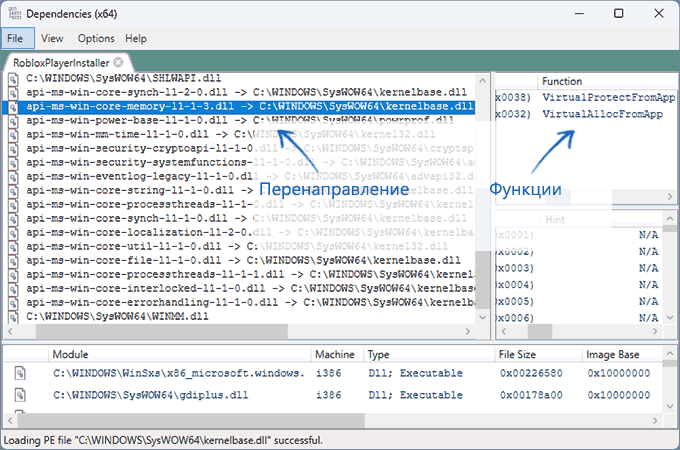The height and width of the screenshot is (450, 680).
Task: Sort by the Module column header
Action: click(179, 355)
